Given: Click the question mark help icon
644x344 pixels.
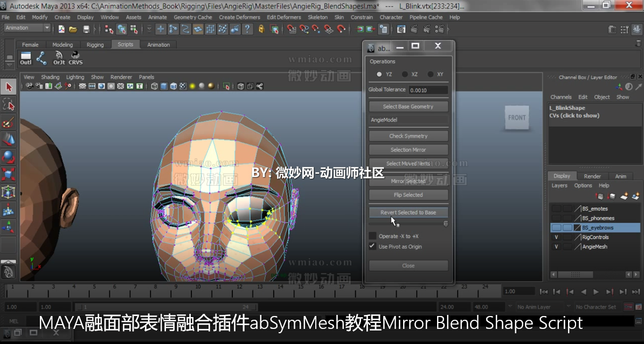Looking at the screenshot, I should [247, 29].
